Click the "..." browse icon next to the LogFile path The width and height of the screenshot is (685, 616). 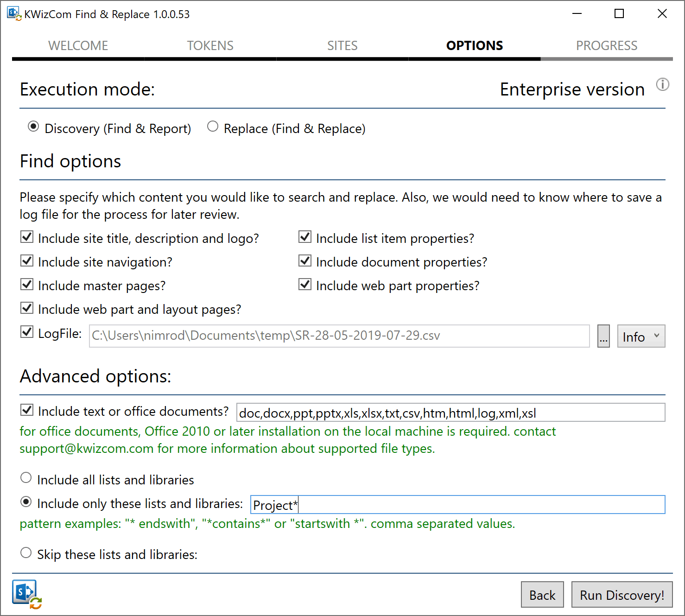coord(603,336)
